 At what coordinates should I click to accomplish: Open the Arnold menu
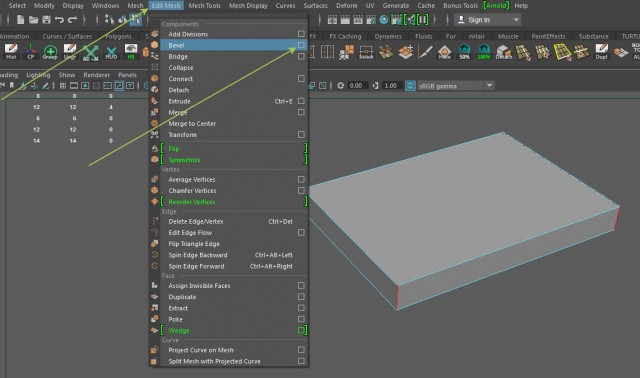coord(496,5)
